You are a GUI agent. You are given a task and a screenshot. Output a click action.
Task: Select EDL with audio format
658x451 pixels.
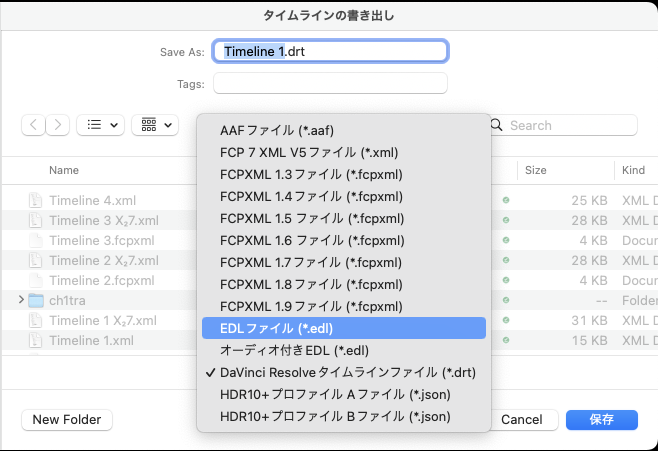click(x=294, y=350)
